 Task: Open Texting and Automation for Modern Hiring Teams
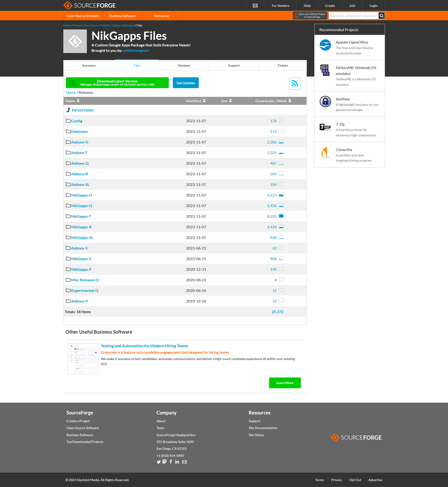[145, 346]
